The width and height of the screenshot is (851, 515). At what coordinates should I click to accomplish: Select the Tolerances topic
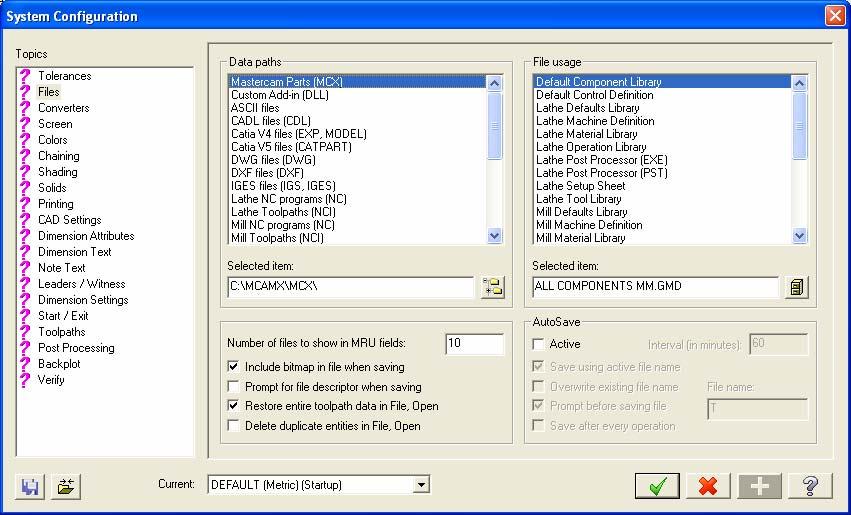[x=65, y=76]
